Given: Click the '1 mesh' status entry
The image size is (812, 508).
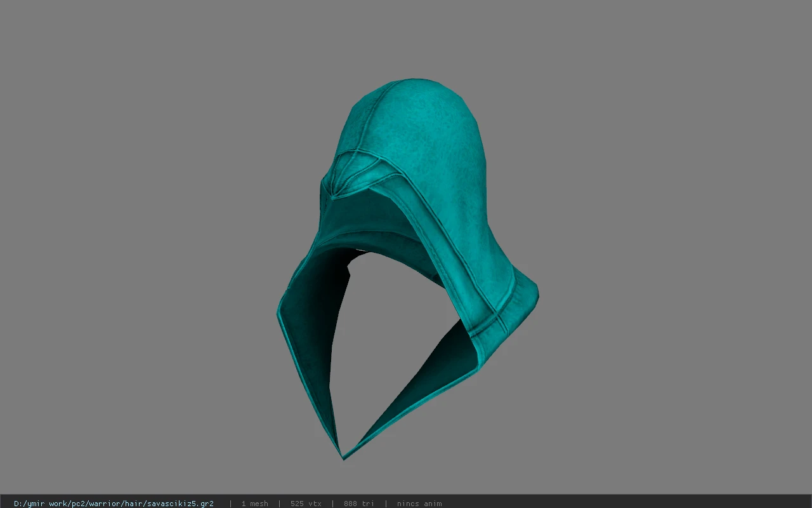Looking at the screenshot, I should coord(254,504).
